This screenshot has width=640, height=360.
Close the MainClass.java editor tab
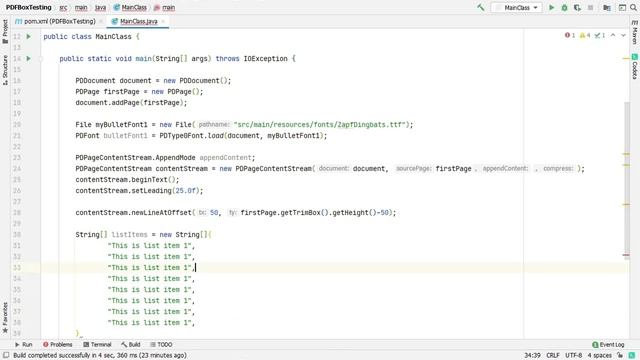[163, 21]
